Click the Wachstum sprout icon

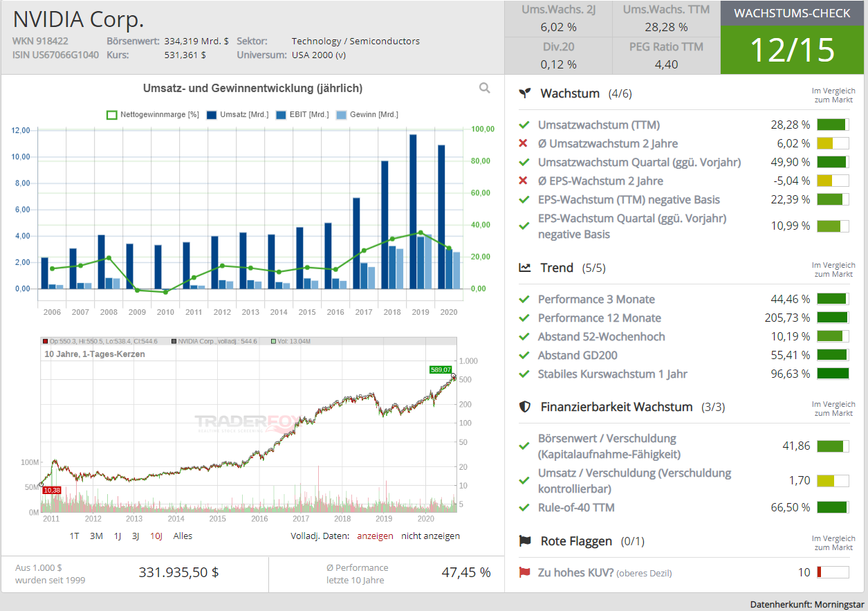tap(526, 93)
